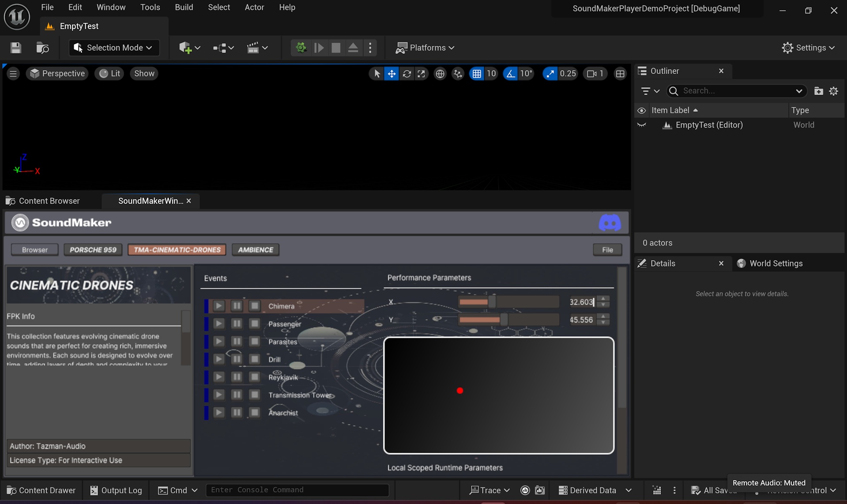Toggle grid snapping in viewport
Image resolution: width=847 pixels, height=504 pixels.
point(477,74)
